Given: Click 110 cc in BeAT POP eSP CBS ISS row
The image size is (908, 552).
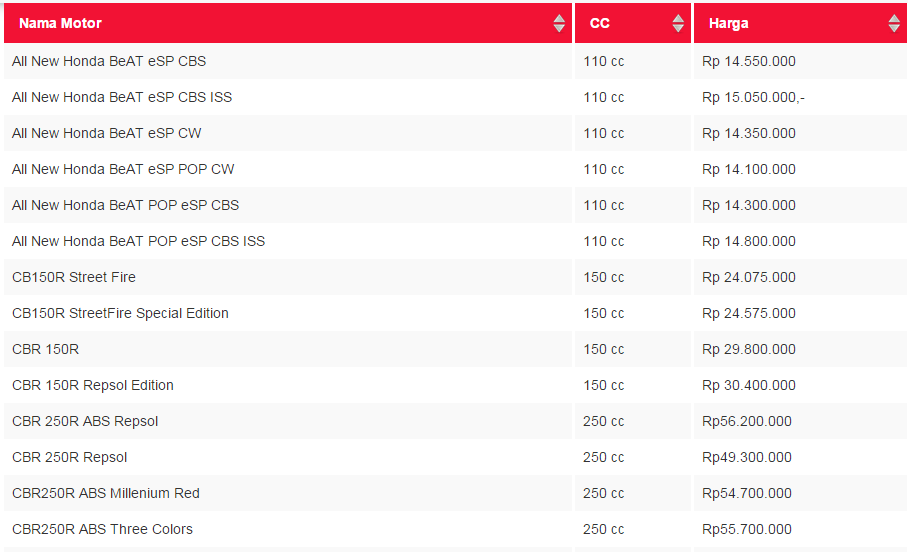Looking at the screenshot, I should pyautogui.click(x=603, y=241).
